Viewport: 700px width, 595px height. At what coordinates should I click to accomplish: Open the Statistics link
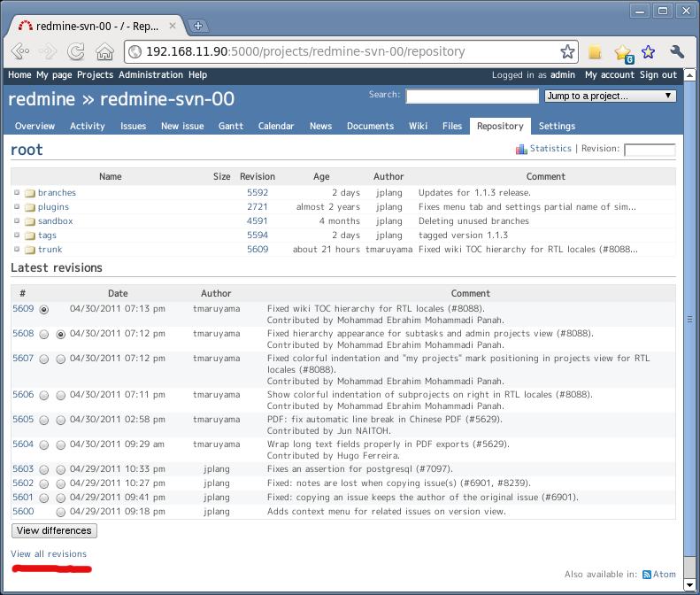click(550, 148)
